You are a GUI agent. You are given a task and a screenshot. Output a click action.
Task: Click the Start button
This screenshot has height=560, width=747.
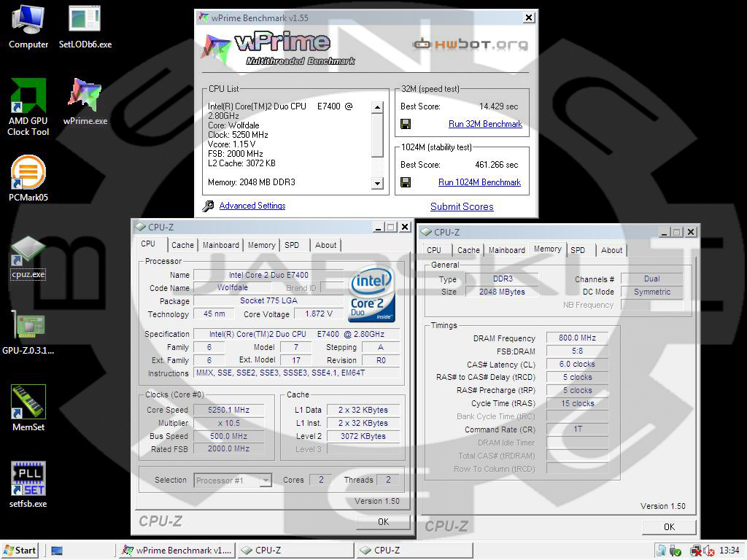(20, 551)
